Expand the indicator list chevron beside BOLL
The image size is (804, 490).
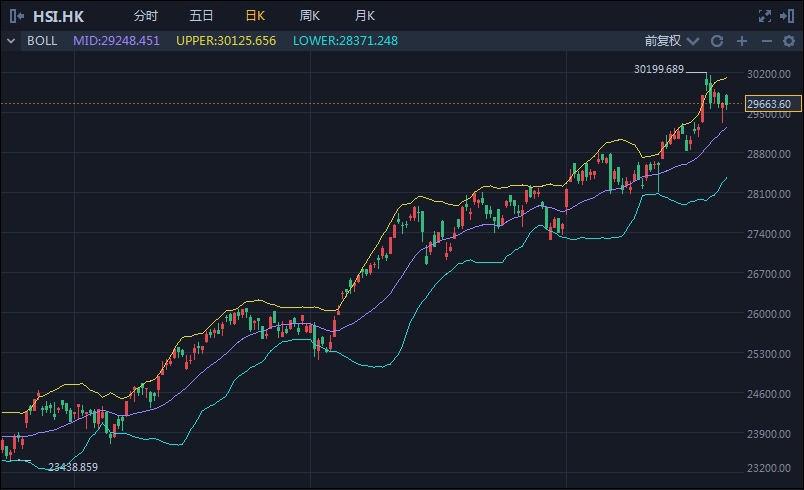[x=11, y=41]
